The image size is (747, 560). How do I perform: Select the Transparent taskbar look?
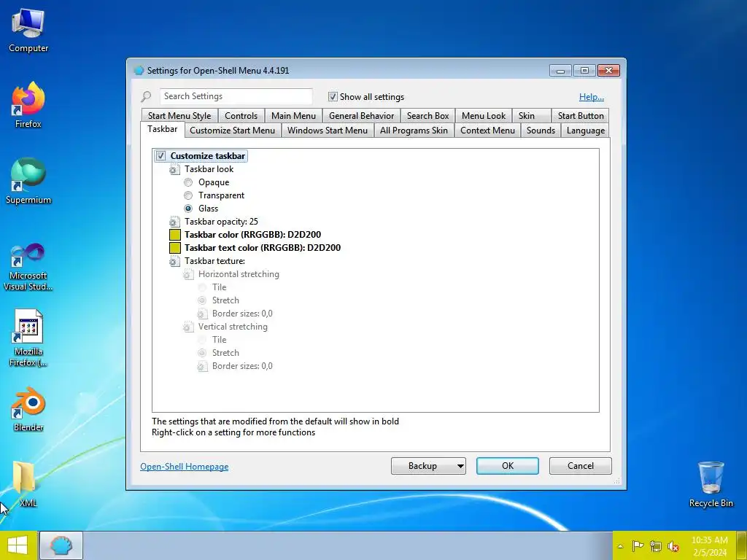188,195
